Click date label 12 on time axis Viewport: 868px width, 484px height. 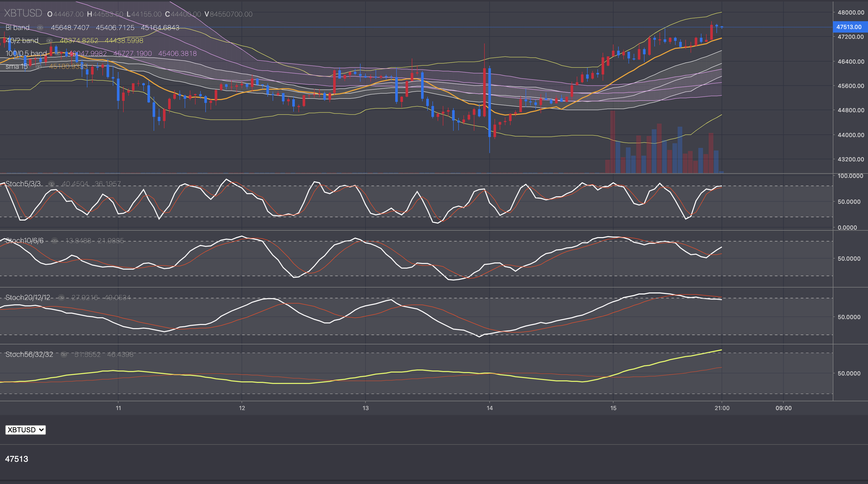[242, 408]
